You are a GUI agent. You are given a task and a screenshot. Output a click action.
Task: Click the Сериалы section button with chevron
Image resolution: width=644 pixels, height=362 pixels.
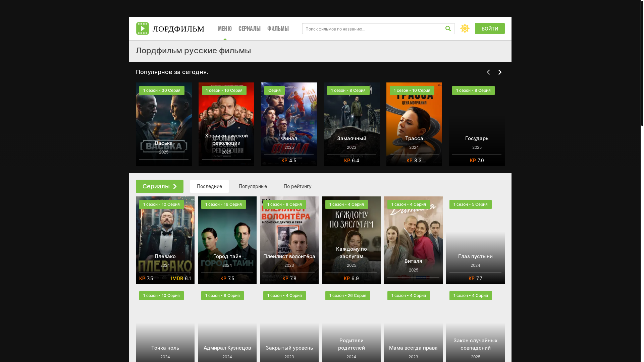click(x=160, y=186)
